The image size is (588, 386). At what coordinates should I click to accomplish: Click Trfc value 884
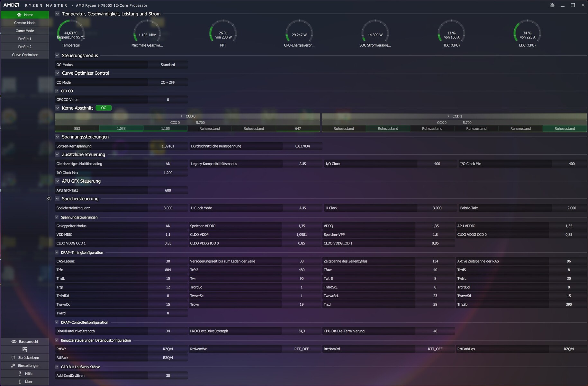point(168,270)
